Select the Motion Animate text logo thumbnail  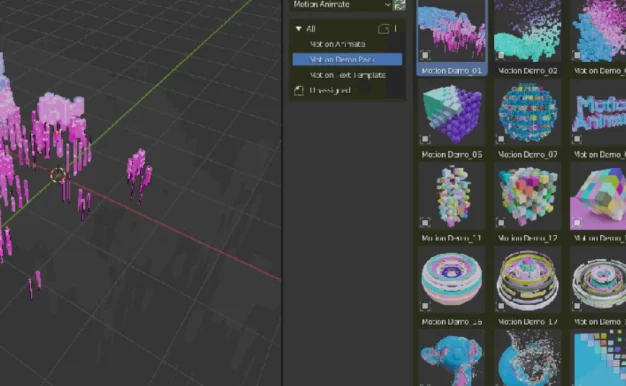coord(598,113)
